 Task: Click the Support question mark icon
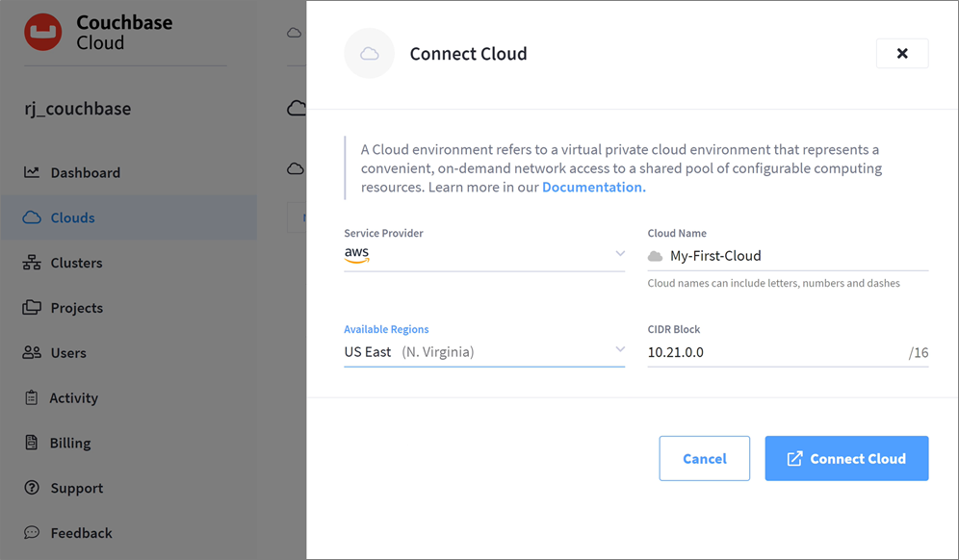click(32, 488)
